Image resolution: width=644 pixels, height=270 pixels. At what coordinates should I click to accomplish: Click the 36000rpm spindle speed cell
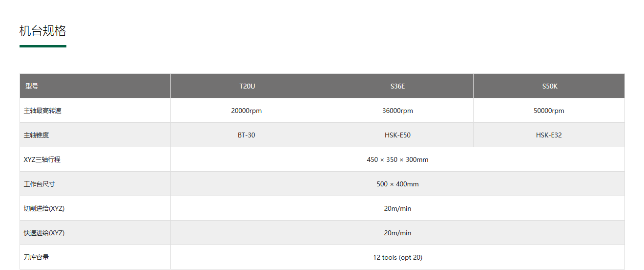pos(397,111)
